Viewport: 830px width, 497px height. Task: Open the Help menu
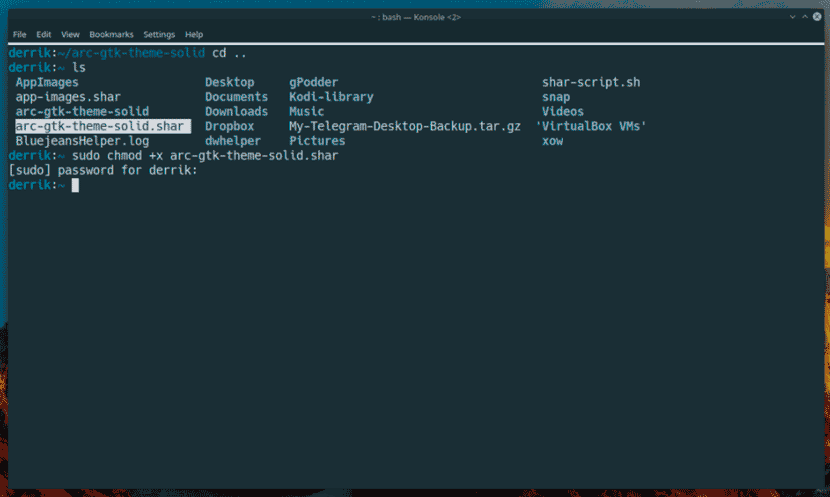pyautogui.click(x=194, y=34)
